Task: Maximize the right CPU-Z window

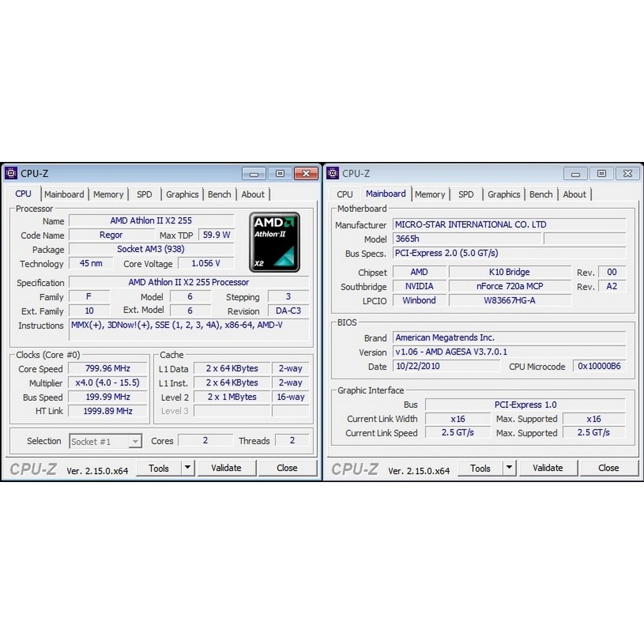Action: (x=601, y=173)
